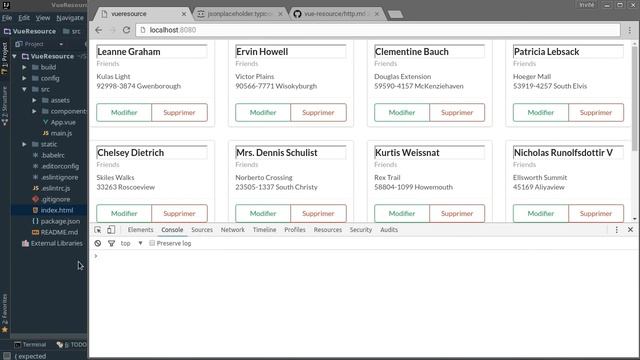
Task: Expand the components folder
Action: pyautogui.click(x=35, y=111)
